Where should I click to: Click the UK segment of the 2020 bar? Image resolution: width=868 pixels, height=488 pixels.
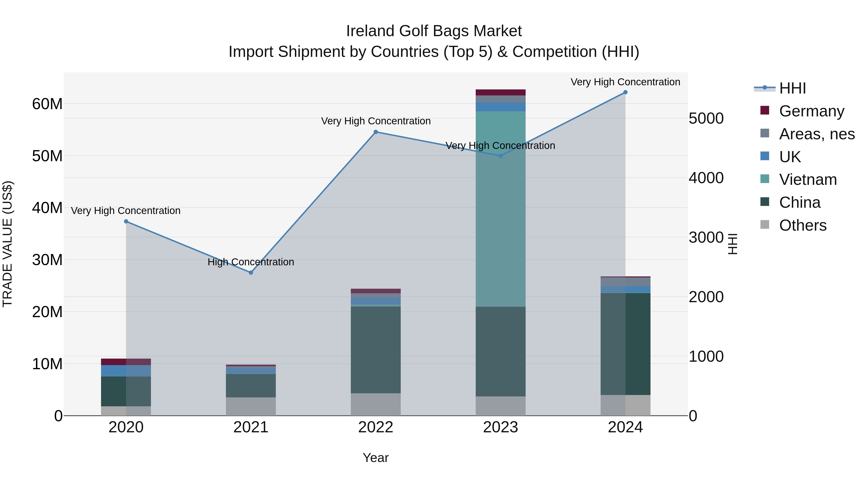(126, 371)
